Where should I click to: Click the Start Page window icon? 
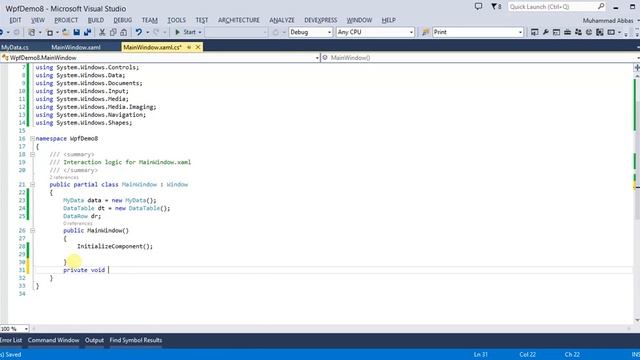tap(556, 32)
